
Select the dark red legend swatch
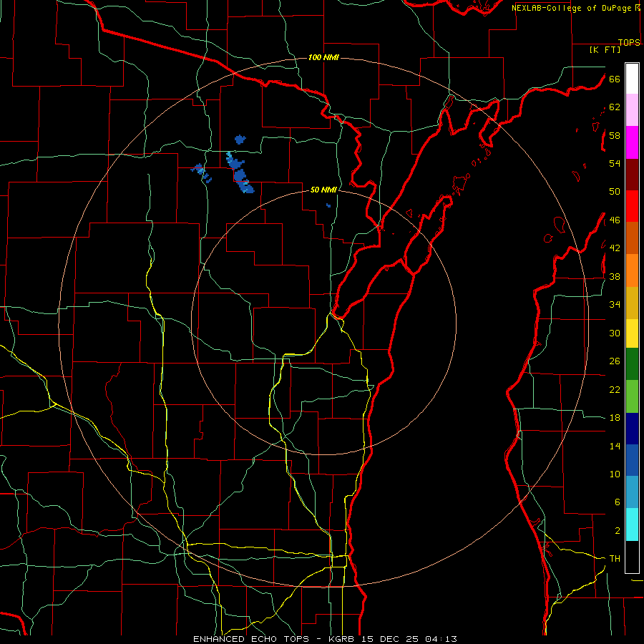(x=632, y=175)
